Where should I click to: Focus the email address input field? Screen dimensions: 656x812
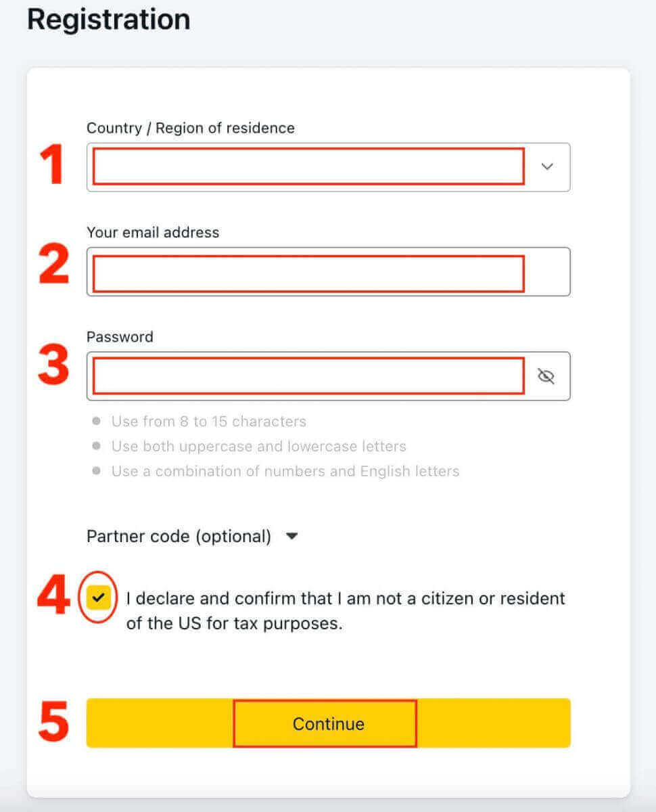308,272
